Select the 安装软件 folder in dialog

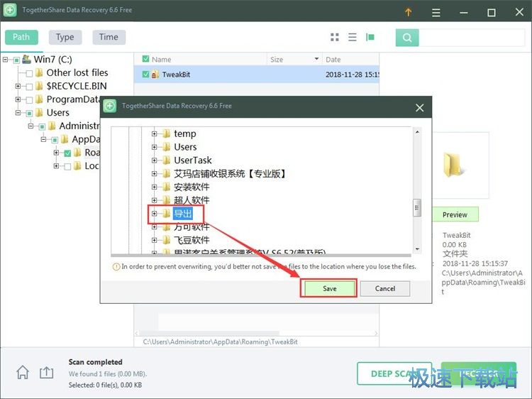192,187
